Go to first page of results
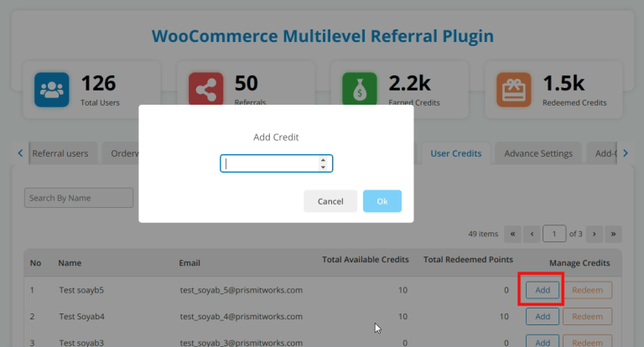644x347 pixels. point(512,234)
